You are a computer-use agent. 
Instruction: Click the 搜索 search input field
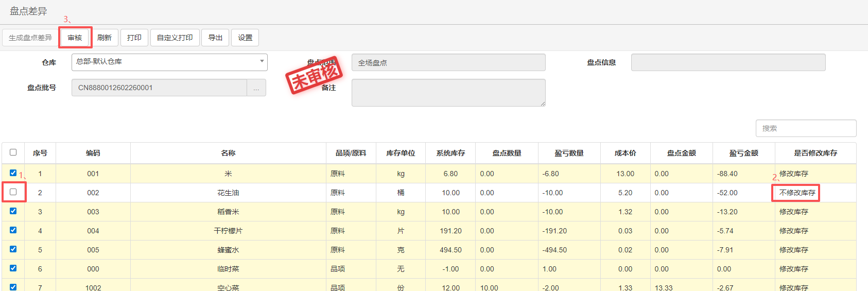coord(806,128)
